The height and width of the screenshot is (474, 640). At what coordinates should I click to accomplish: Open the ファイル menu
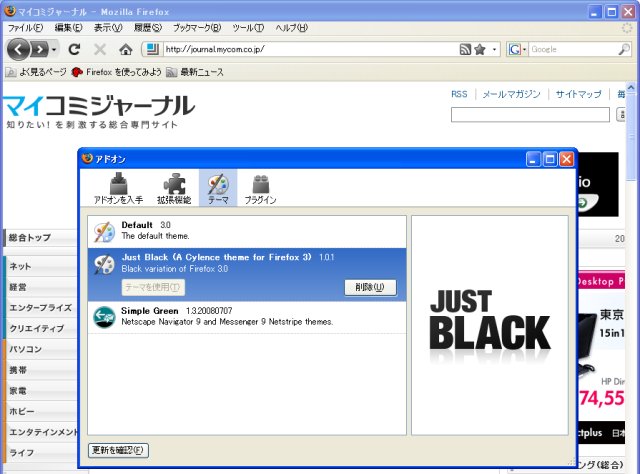[25, 28]
